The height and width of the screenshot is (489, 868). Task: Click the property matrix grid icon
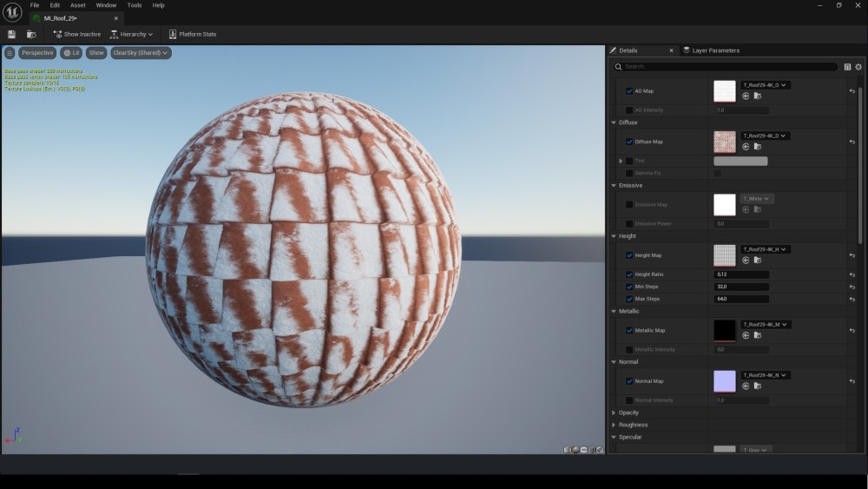coord(847,67)
